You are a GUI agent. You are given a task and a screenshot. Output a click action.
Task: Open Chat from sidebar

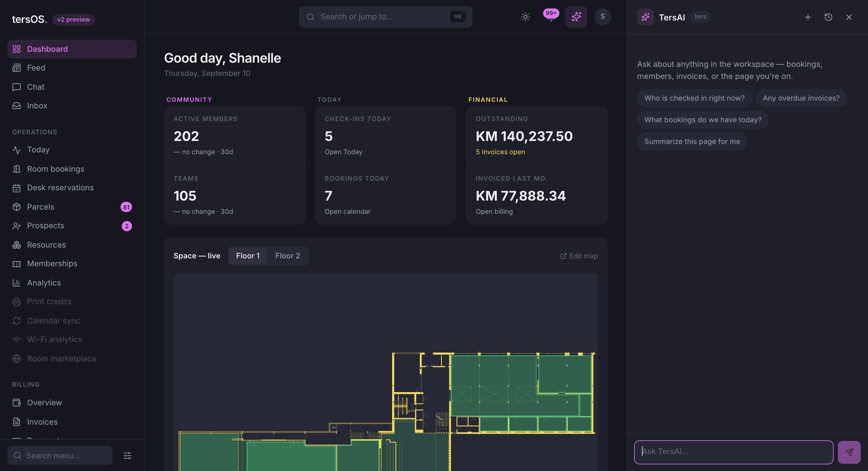pyautogui.click(x=72, y=87)
